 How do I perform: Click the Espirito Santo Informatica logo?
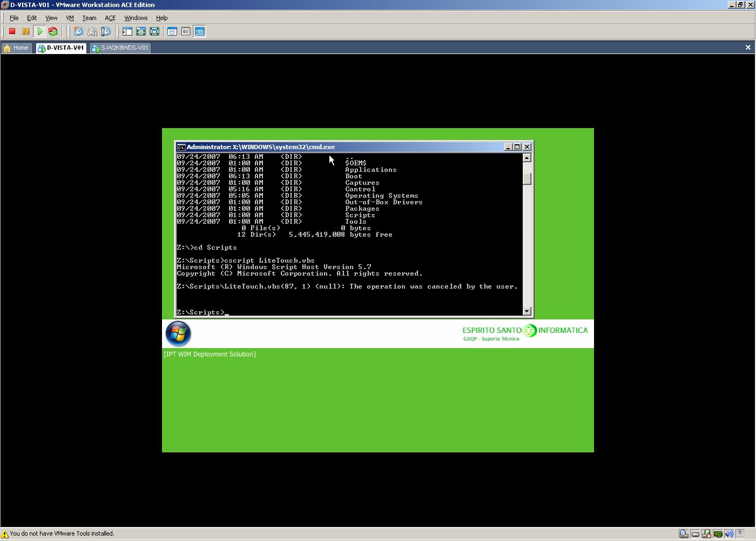(525, 332)
